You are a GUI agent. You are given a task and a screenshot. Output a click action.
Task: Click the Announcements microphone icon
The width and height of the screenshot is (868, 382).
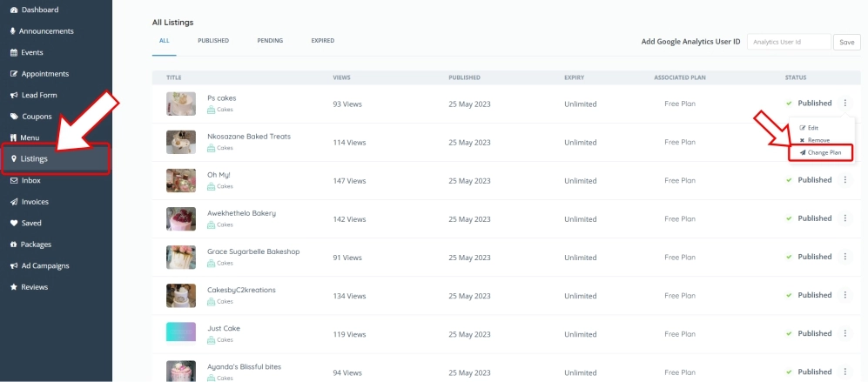[x=13, y=31]
